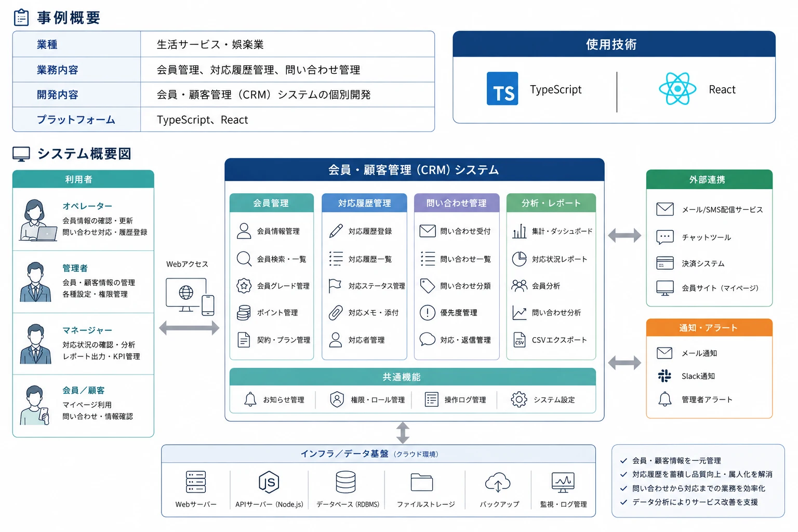Click the 権限・ロール管理 shield icon

[x=337, y=399]
